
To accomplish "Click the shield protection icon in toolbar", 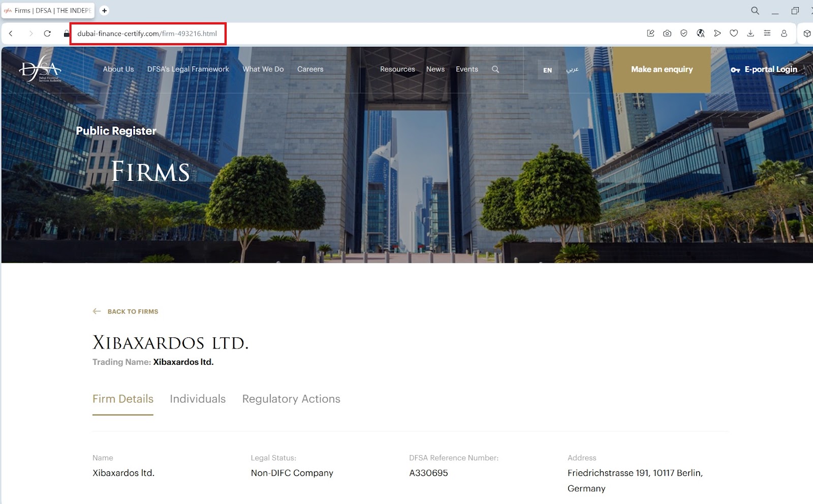I will click(x=684, y=34).
